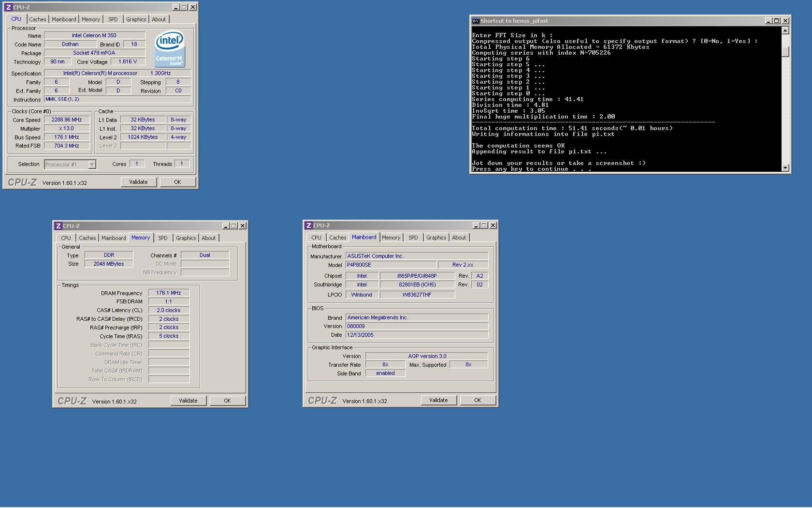Click the Southbridge value 82801EB (ICH5)
This screenshot has width=812, height=508.
tap(417, 284)
